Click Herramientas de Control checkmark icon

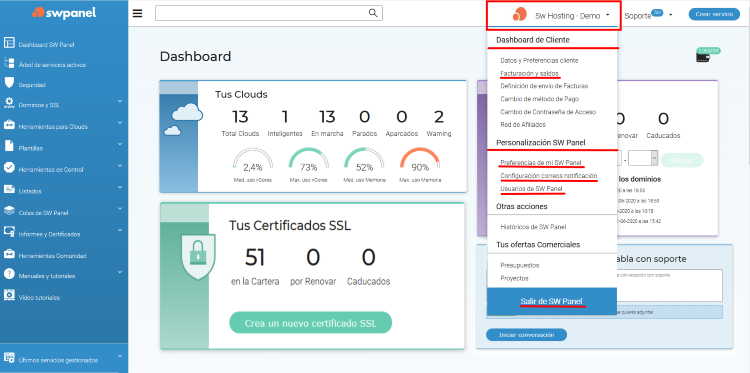(9, 167)
